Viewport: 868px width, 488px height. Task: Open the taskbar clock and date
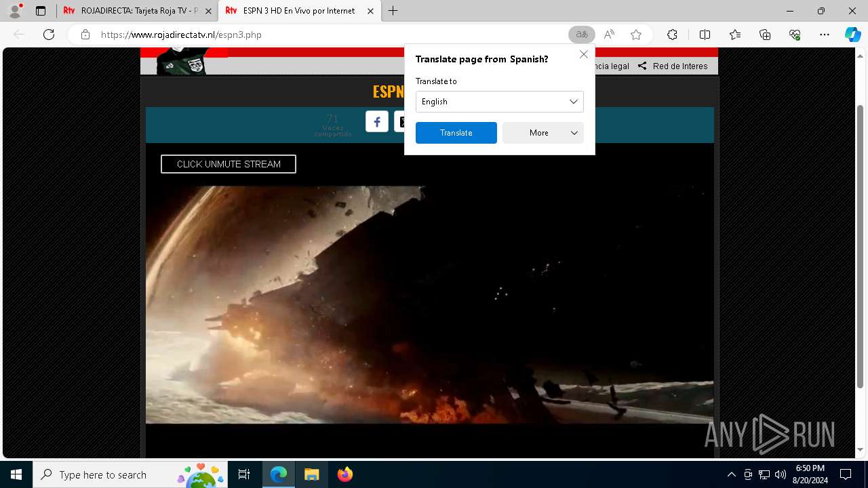810,474
